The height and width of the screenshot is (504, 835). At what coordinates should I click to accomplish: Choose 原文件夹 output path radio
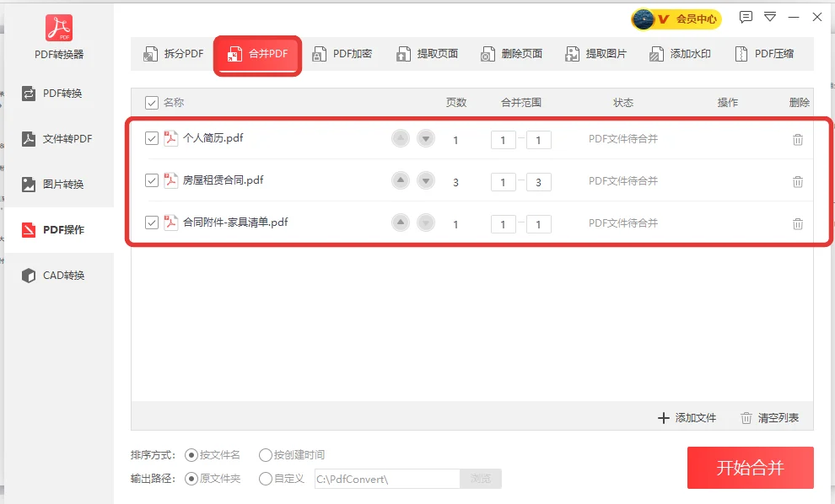coord(191,479)
